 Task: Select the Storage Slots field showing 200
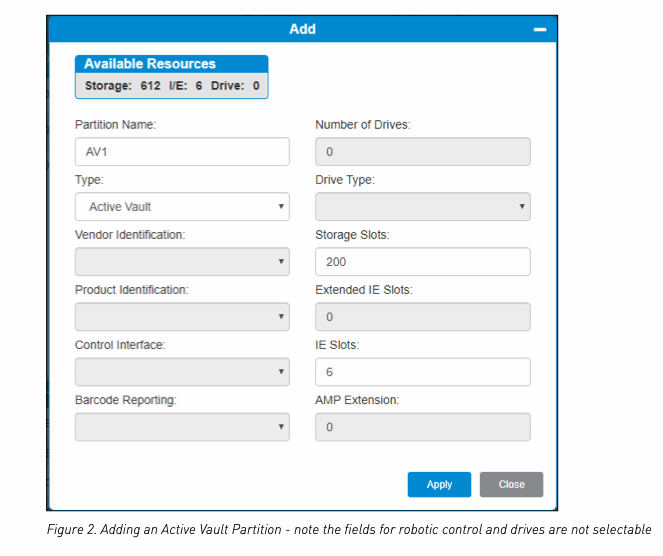click(422, 262)
